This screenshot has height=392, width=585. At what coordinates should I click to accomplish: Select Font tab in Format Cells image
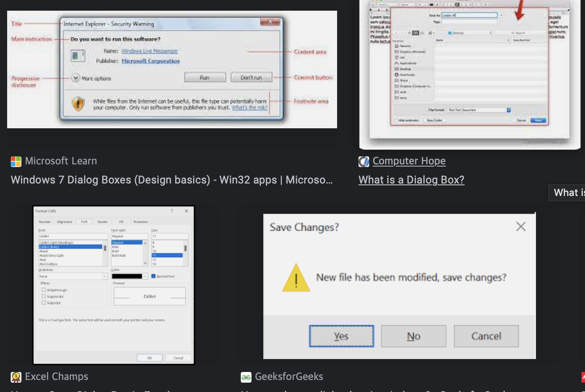point(84,221)
